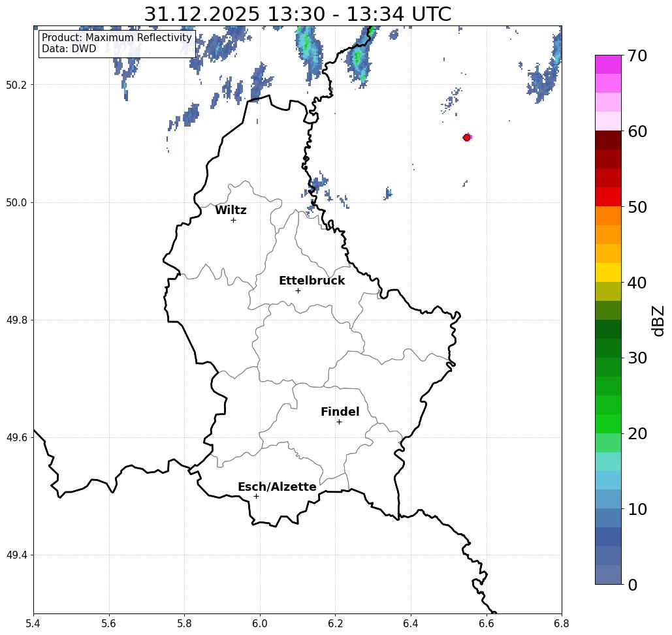Click the 49.6 latitude tick label

point(16,438)
